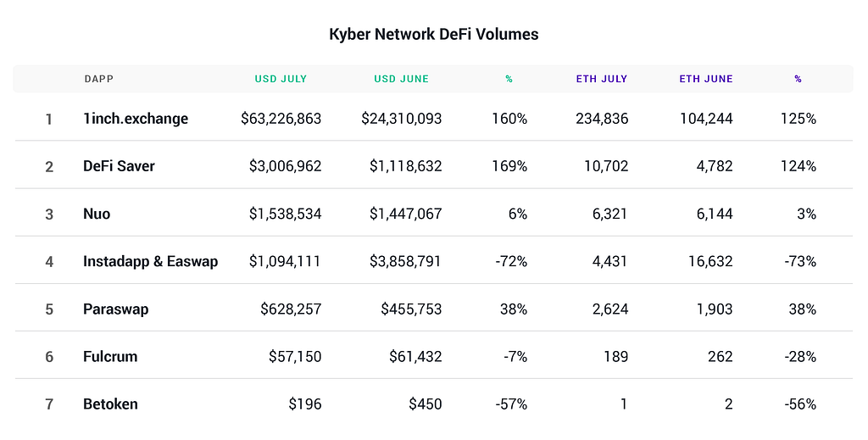Click the purple percent column header
Viewport: 868px width, 440px height.
(798, 79)
